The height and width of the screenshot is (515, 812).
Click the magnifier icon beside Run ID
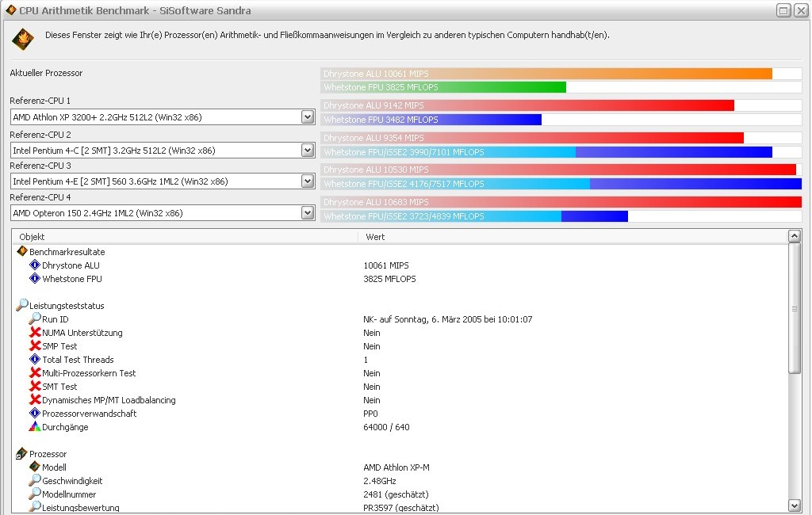(35, 319)
